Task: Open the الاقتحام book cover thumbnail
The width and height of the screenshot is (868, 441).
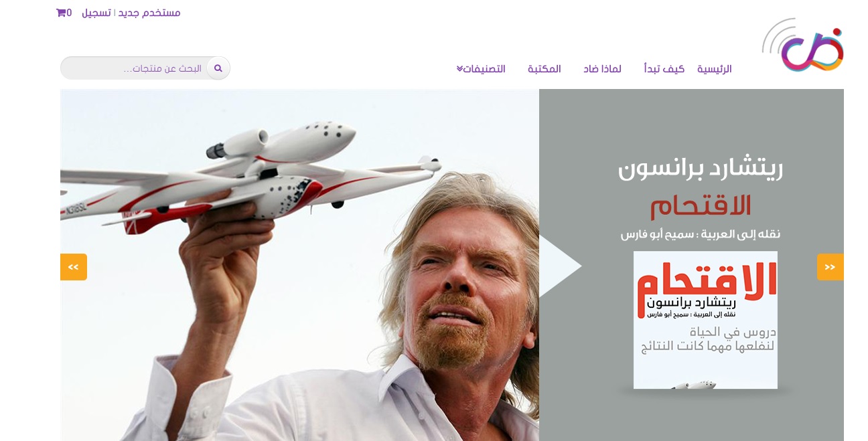Action: pyautogui.click(x=705, y=320)
